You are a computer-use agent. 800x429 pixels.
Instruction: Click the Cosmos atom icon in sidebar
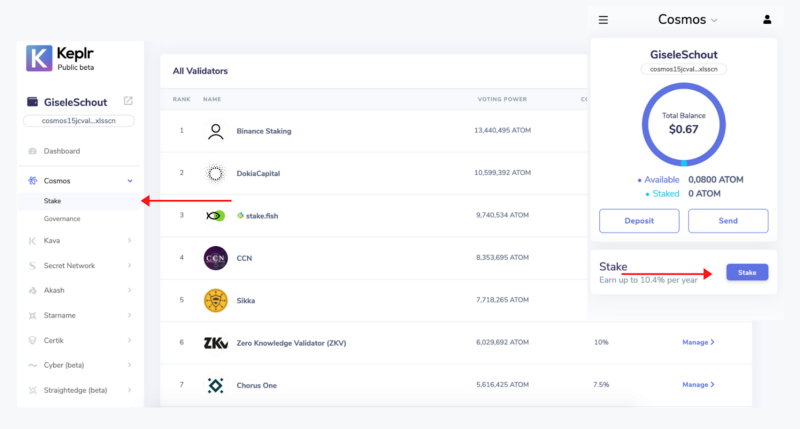pos(32,181)
